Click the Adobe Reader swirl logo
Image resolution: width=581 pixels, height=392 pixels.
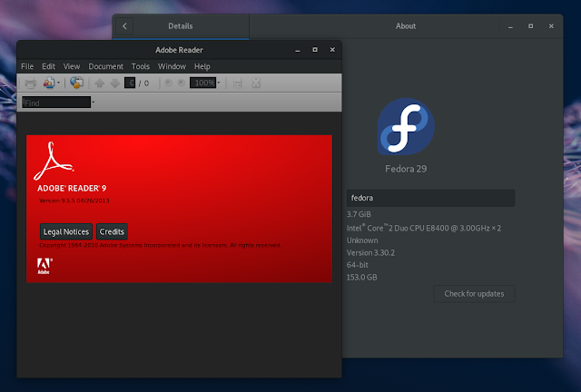click(54, 161)
